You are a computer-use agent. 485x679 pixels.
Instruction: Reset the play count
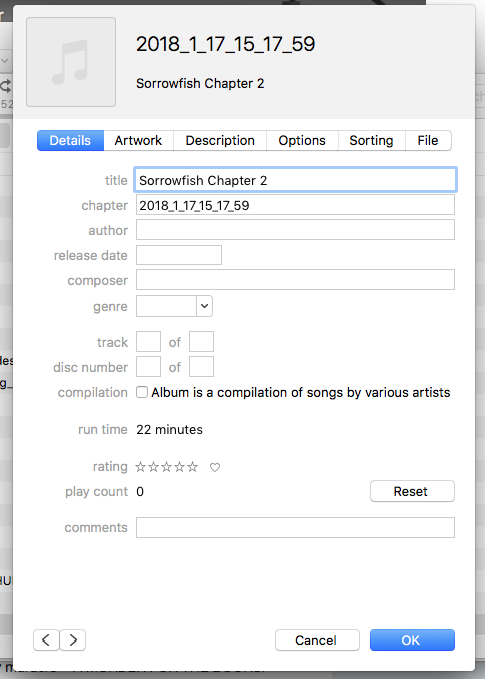(412, 491)
